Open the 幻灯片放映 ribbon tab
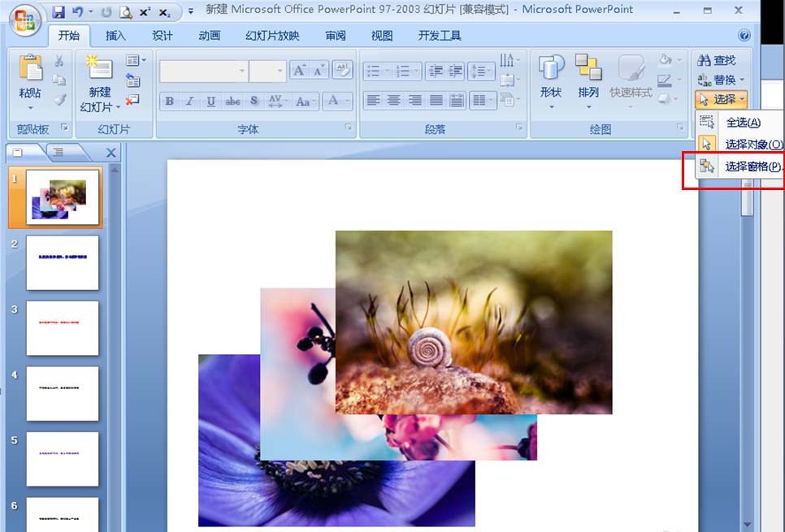Image resolution: width=785 pixels, height=532 pixels. pos(272,36)
